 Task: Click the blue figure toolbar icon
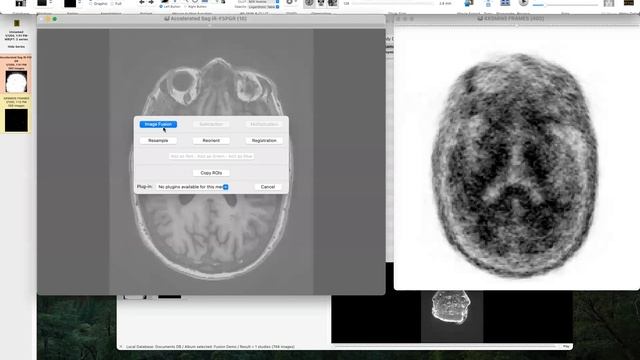(469, 3)
